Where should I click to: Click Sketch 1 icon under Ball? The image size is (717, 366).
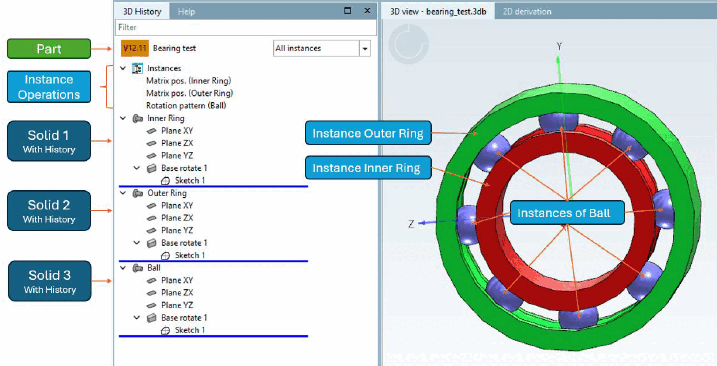pyautogui.click(x=166, y=330)
